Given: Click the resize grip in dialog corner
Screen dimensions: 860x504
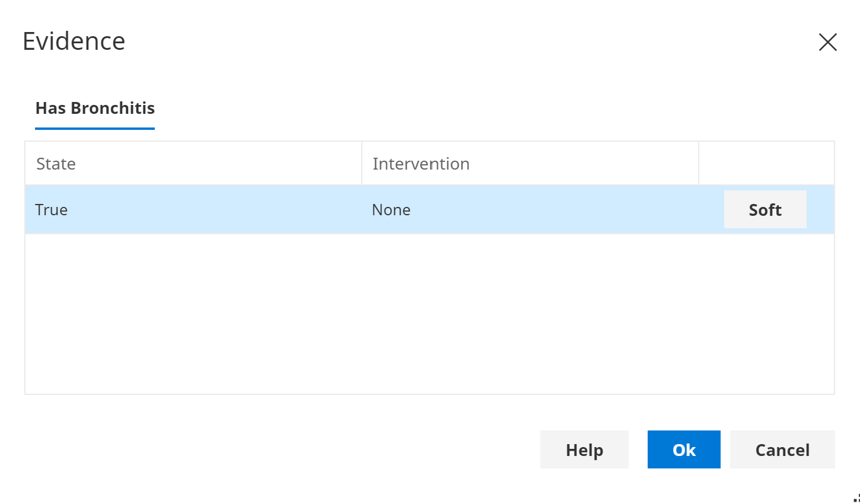Looking at the screenshot, I should pyautogui.click(x=856, y=499).
